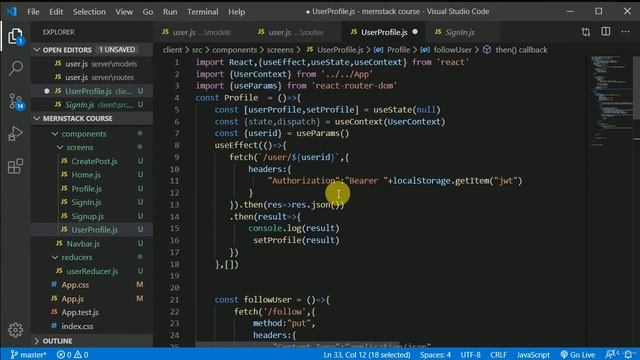
Task: Open the editor More Actions ellipsis
Action: 625,32
